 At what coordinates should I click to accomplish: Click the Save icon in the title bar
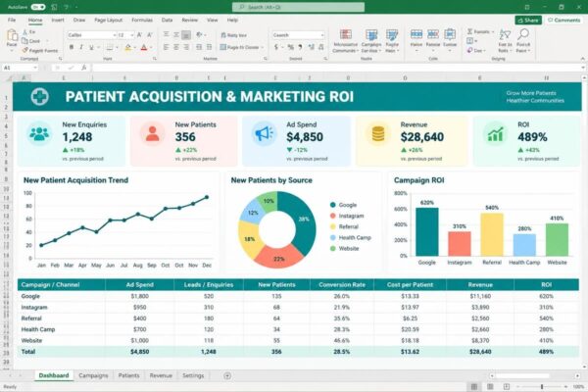(55, 7)
